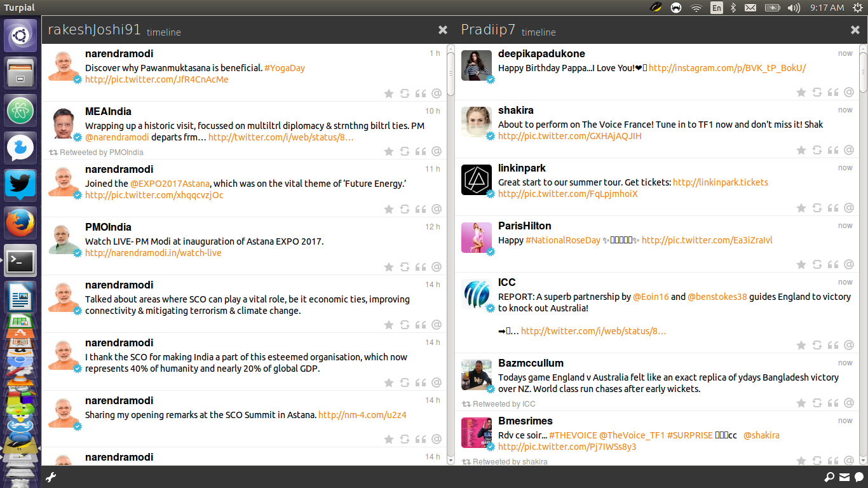Quote ParisHilton's NationalRoseDay tweet
The width and height of the screenshot is (868, 488).
point(833,264)
